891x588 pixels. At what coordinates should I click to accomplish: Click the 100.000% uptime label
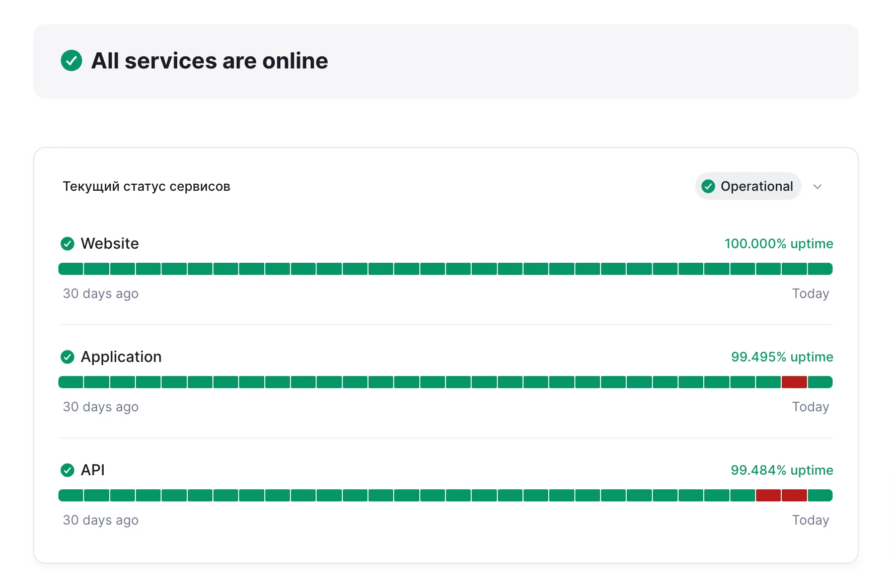(779, 244)
